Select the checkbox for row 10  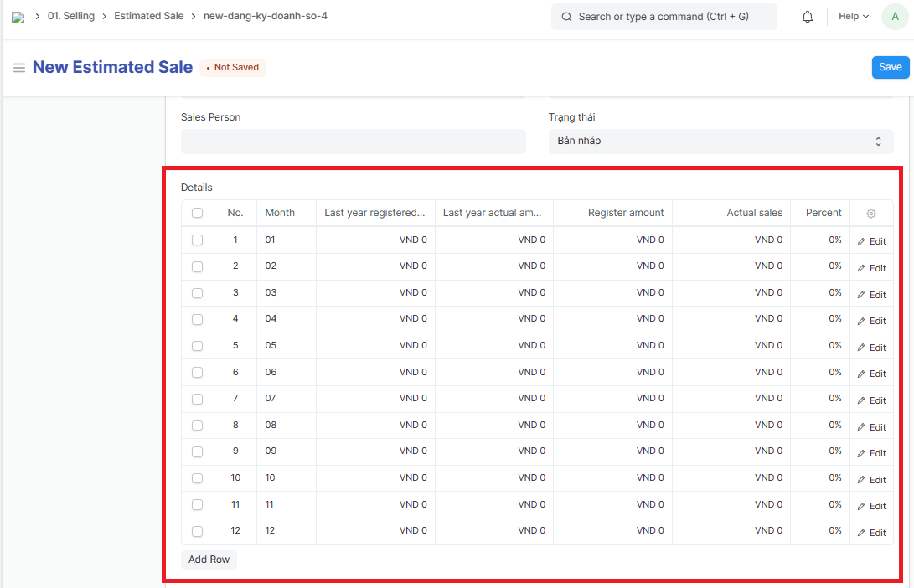[x=198, y=478]
